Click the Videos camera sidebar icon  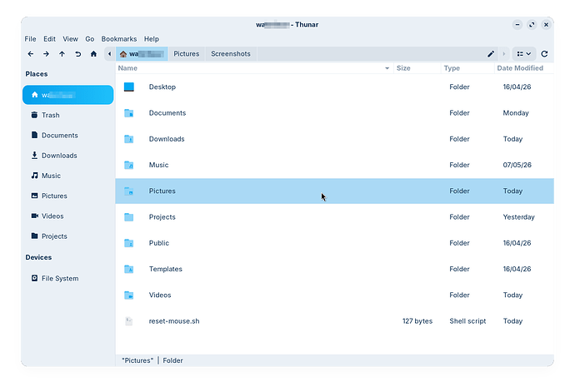34,216
